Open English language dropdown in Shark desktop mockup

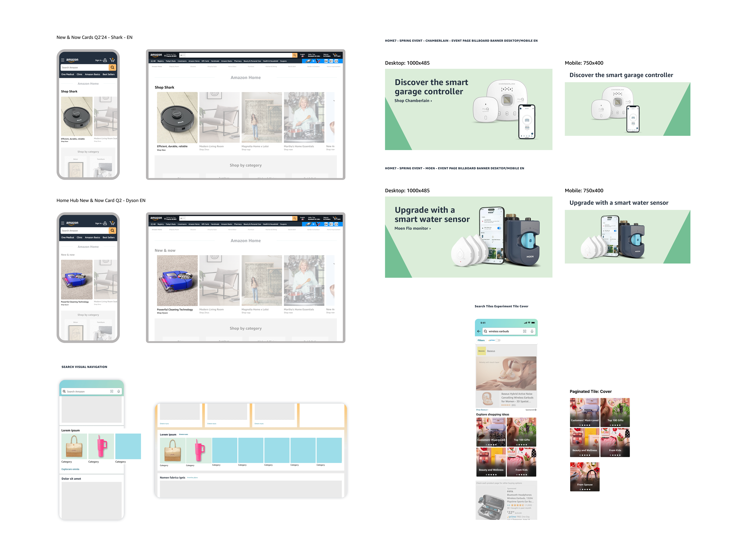pyautogui.click(x=302, y=55)
